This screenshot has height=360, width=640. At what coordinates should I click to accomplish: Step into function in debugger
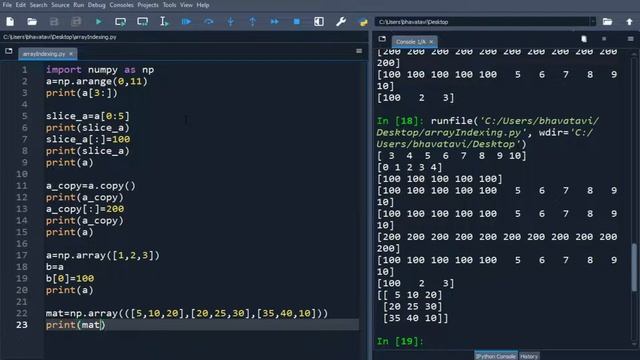click(x=231, y=22)
